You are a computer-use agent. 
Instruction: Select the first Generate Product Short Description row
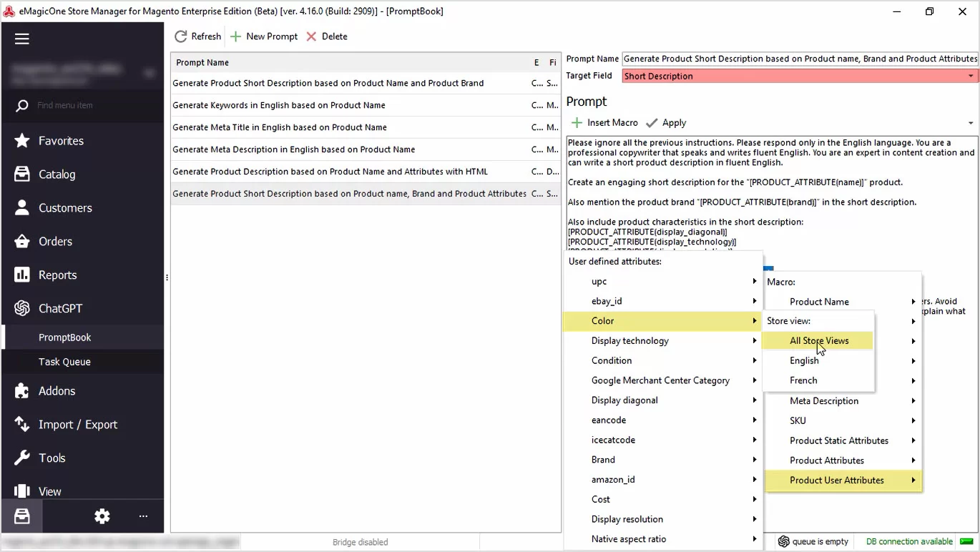click(365, 83)
